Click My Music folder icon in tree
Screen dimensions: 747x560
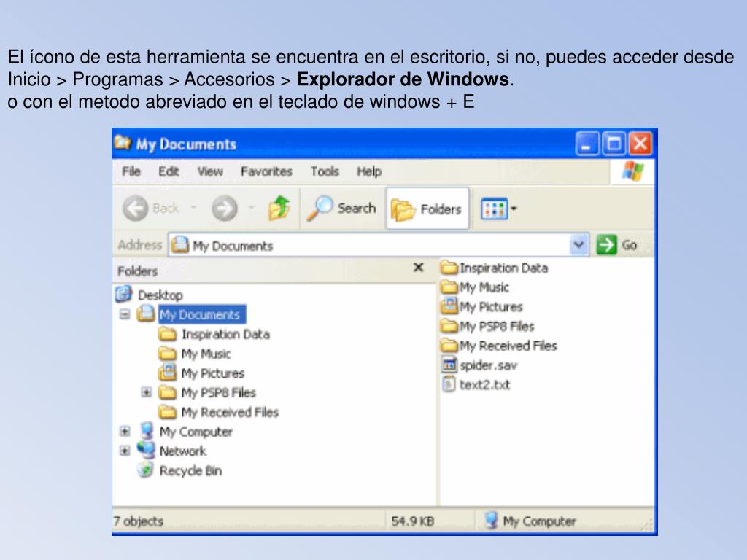click(167, 354)
